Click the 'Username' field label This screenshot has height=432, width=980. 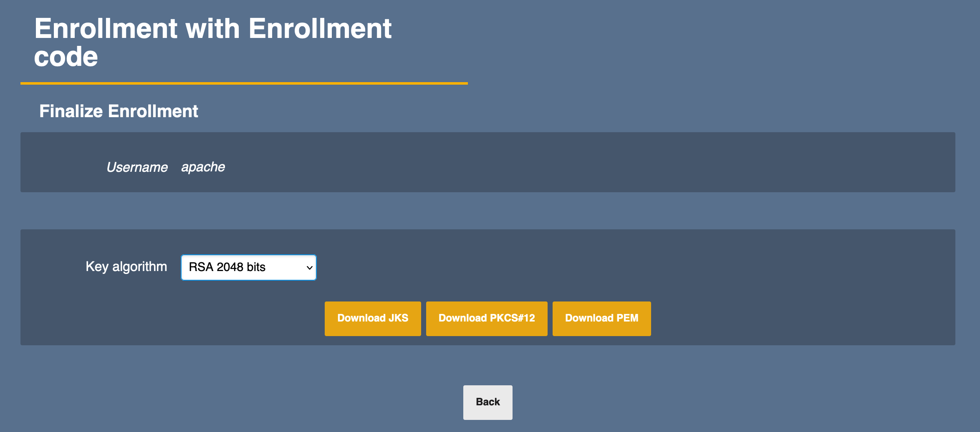[137, 167]
